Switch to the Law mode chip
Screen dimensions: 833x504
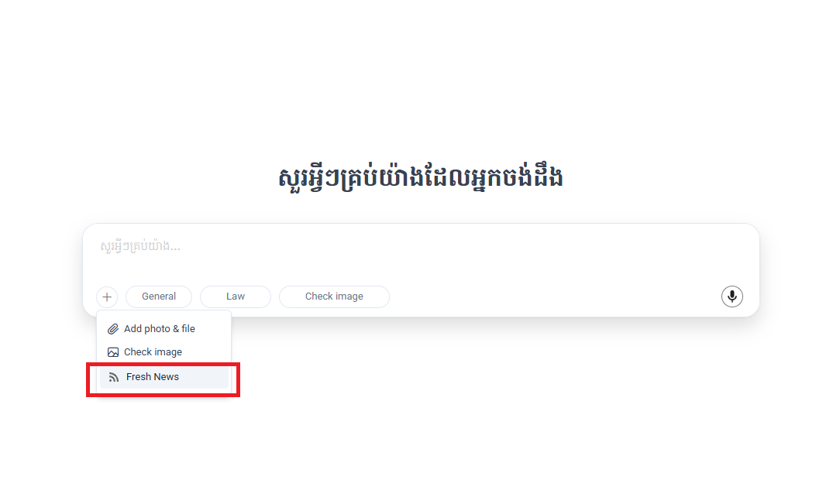coord(236,297)
